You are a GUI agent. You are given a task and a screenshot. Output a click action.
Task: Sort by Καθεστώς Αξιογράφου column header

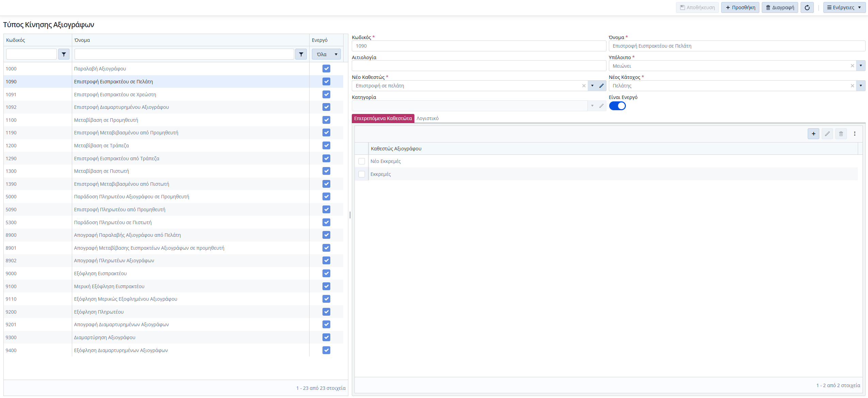613,149
